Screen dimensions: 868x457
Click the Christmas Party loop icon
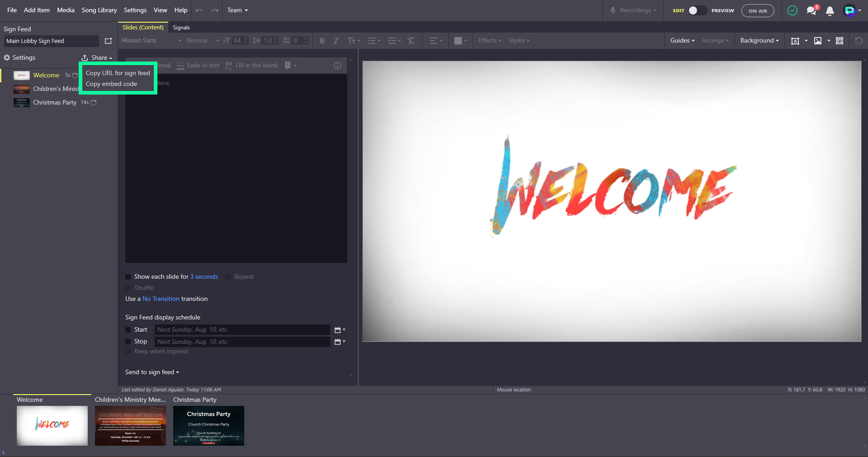point(94,103)
